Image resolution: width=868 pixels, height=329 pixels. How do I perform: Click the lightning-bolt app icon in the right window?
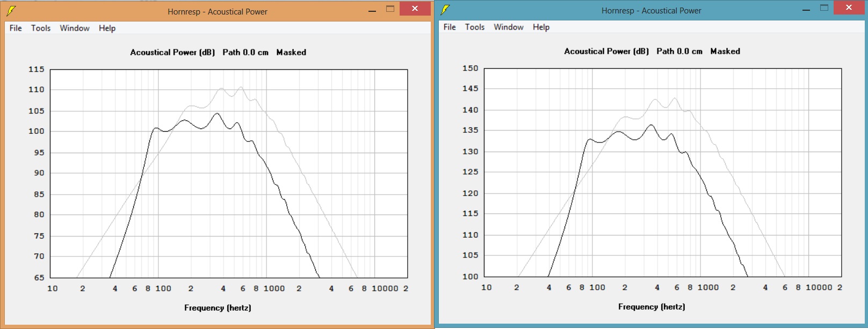[445, 10]
